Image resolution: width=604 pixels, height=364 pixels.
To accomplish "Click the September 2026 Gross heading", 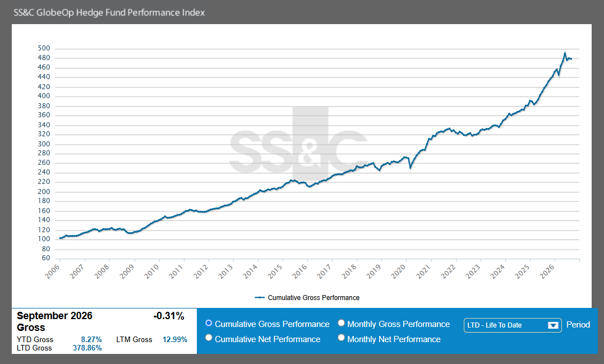I will point(55,321).
